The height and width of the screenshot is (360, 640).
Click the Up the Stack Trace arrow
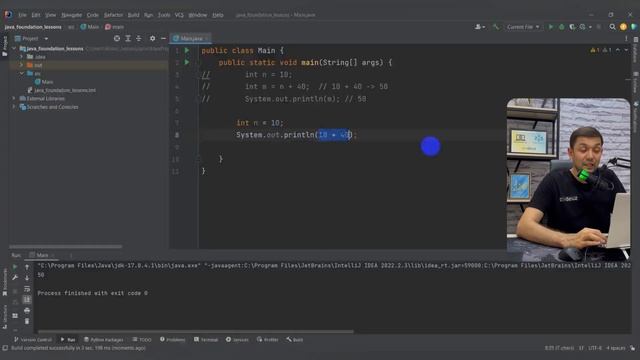point(27,267)
